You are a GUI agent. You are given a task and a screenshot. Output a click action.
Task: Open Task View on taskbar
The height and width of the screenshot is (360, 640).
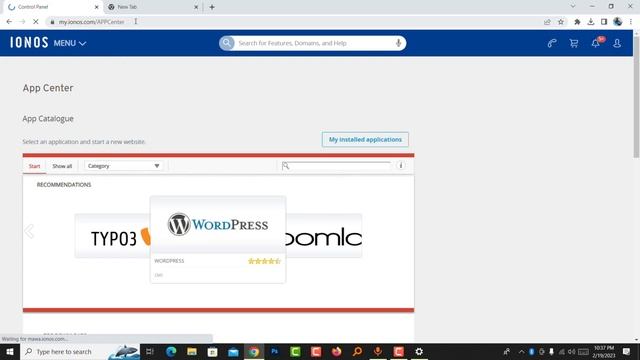pyautogui.click(x=150, y=351)
